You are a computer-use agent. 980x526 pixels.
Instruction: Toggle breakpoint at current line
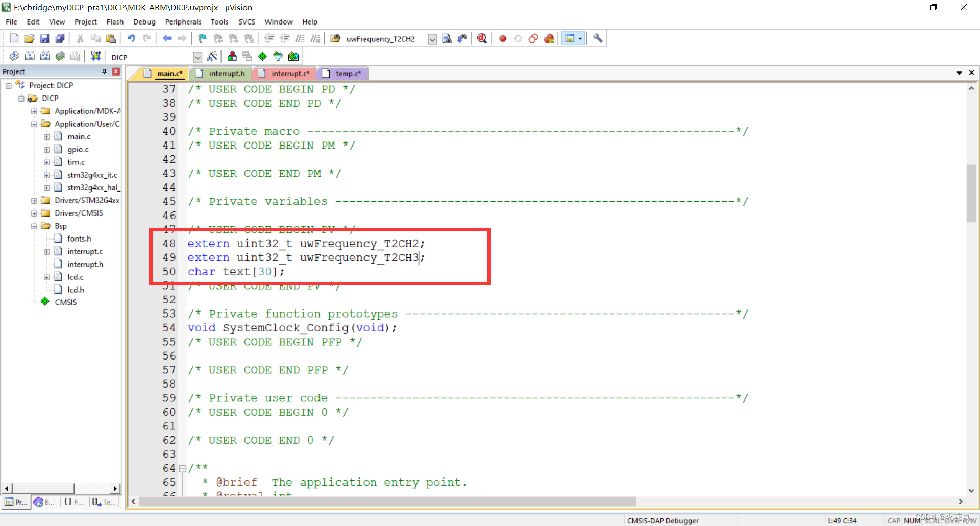[502, 38]
